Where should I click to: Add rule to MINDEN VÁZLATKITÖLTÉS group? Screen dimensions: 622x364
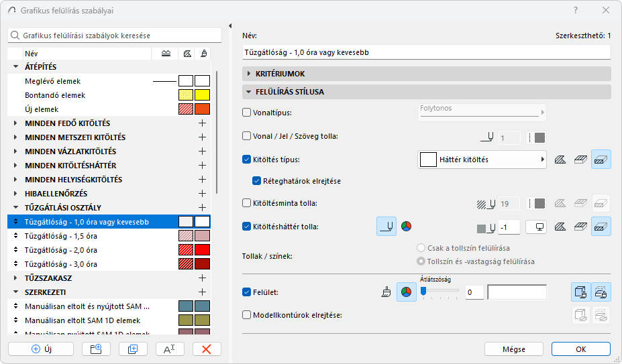click(203, 151)
